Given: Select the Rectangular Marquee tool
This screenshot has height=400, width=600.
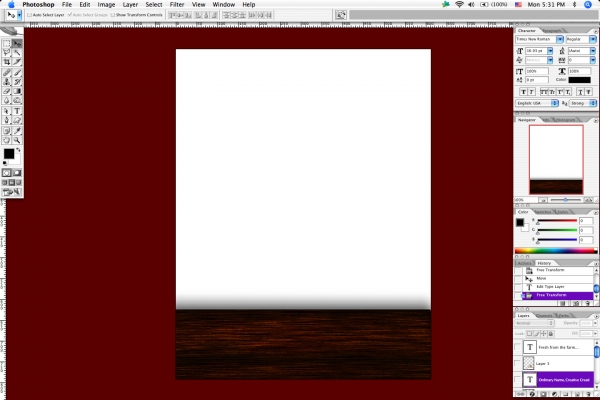Looking at the screenshot, I should point(7,43).
